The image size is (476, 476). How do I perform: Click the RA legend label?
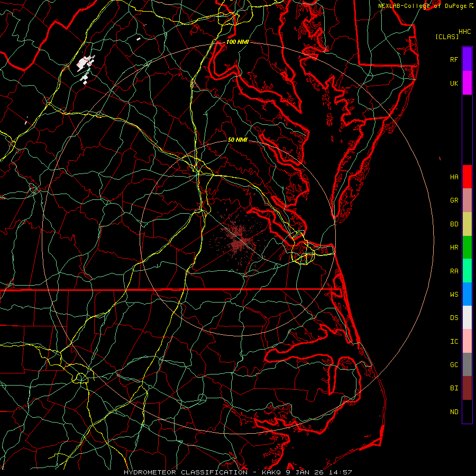(x=454, y=271)
